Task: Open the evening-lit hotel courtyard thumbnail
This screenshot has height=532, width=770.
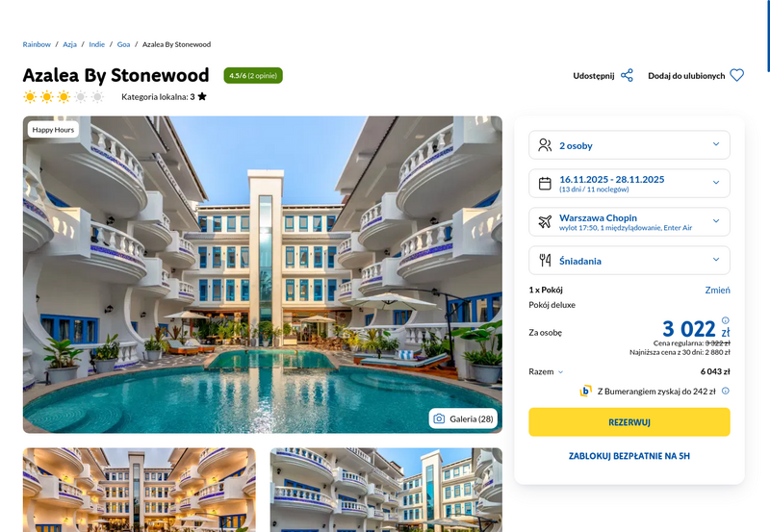Action: (140, 490)
